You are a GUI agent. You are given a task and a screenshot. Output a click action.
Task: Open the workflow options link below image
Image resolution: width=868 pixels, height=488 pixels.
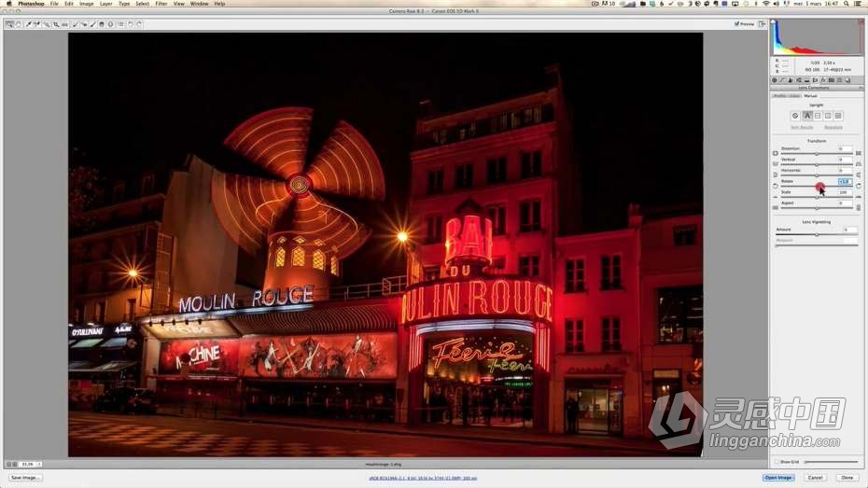coord(423,478)
